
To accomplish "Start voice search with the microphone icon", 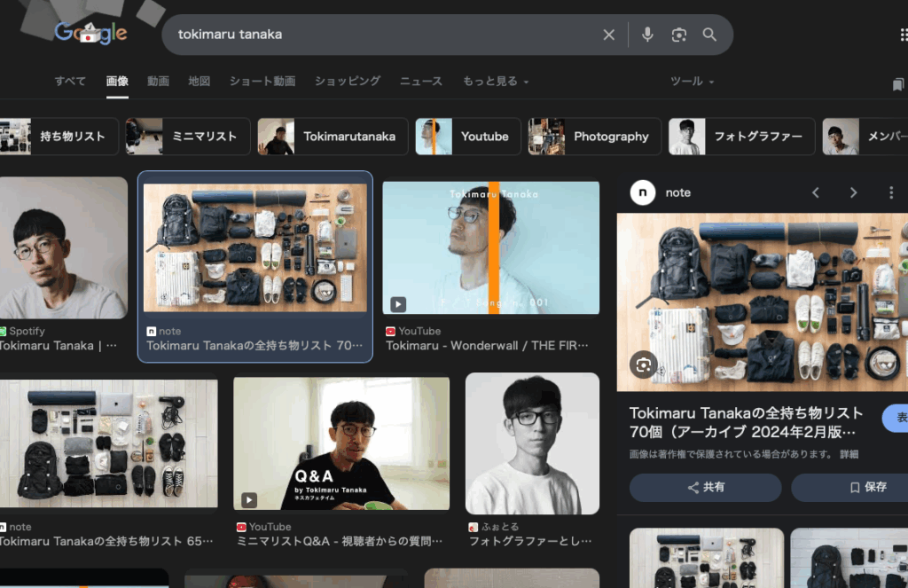I will click(647, 34).
